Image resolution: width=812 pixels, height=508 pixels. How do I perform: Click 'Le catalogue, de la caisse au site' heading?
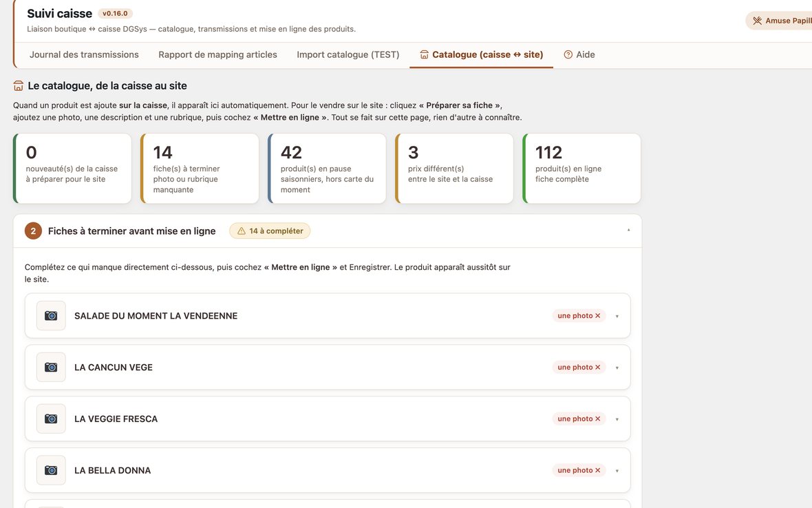click(107, 85)
